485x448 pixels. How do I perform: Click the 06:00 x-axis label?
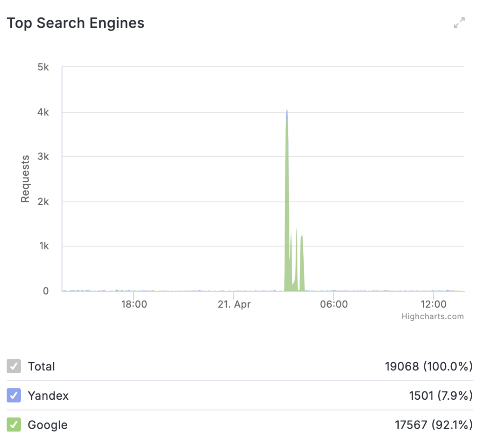click(334, 304)
